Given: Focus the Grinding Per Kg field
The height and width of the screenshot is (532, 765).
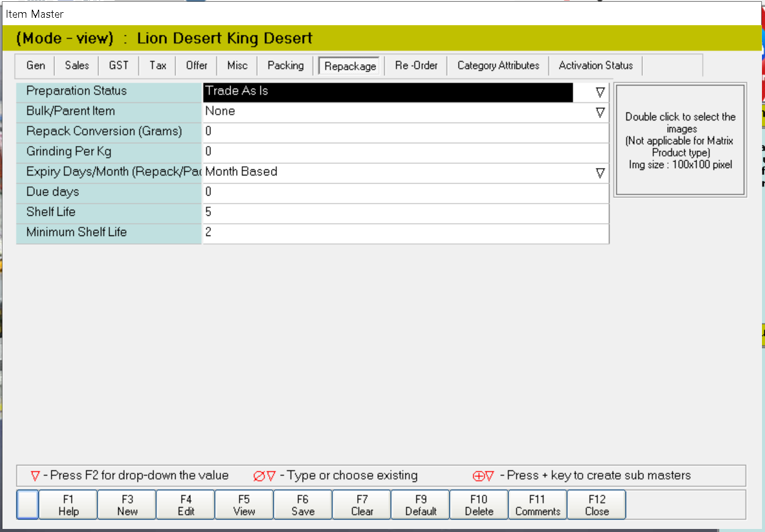Looking at the screenshot, I should click(x=405, y=153).
